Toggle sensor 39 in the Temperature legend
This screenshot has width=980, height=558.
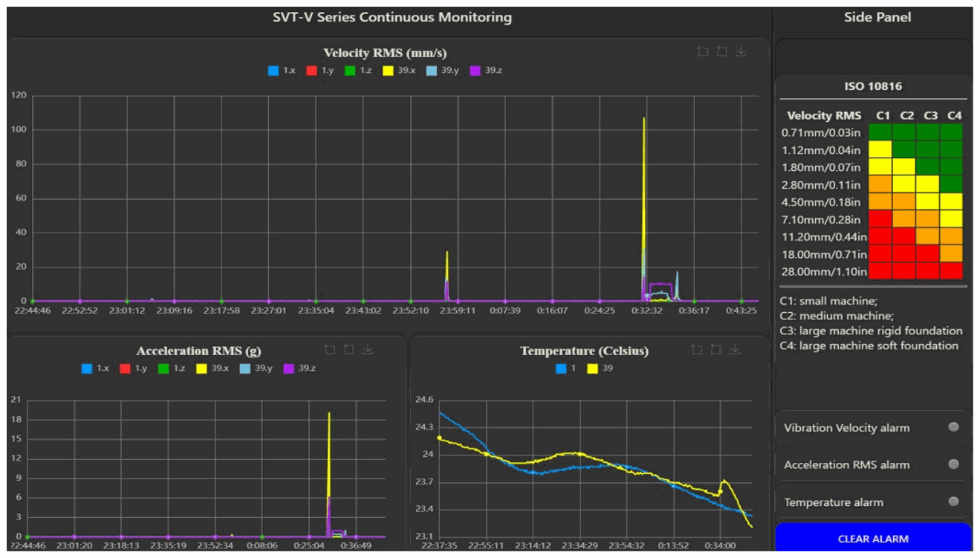(x=600, y=369)
